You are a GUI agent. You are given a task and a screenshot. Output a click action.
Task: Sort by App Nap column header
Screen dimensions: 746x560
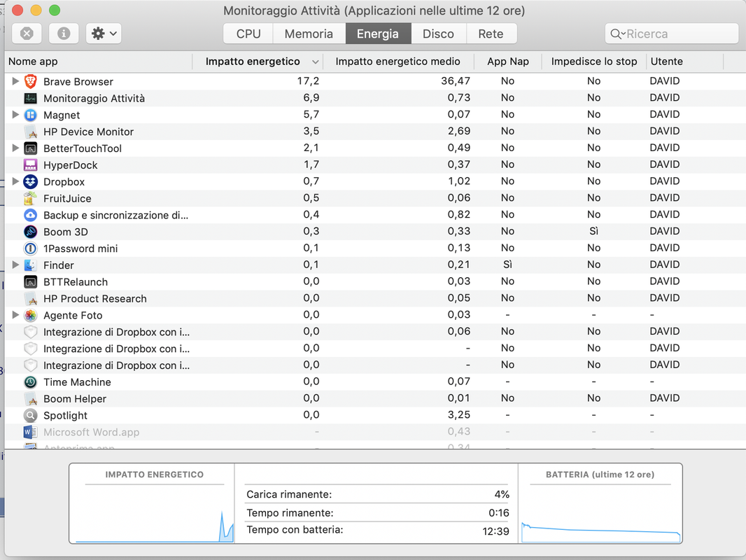(507, 62)
